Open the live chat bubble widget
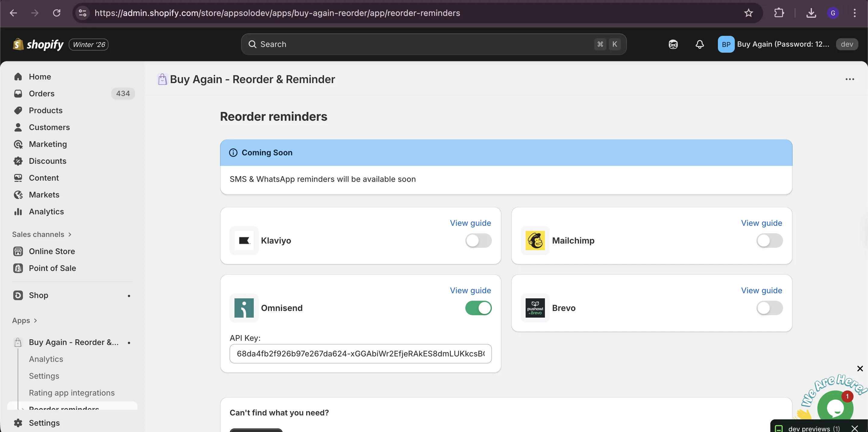The height and width of the screenshot is (432, 868). 835,407
